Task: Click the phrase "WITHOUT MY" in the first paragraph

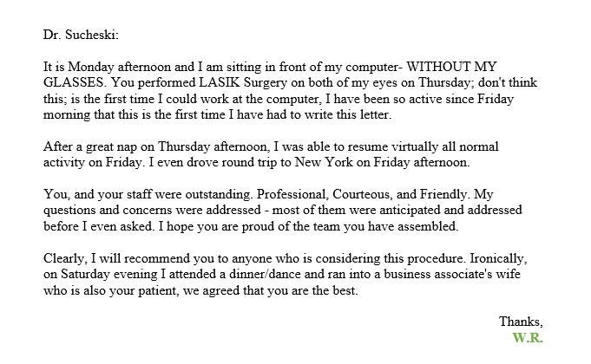Action: pyautogui.click(x=451, y=67)
